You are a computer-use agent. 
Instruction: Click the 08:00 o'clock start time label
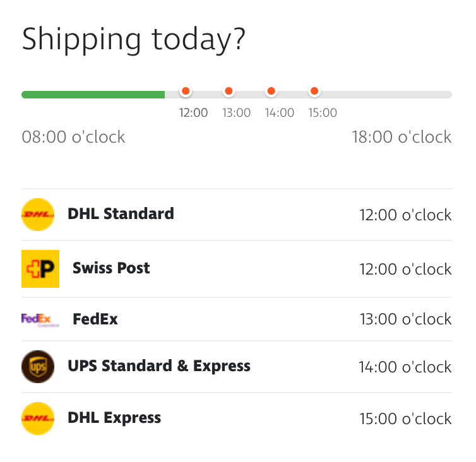pos(73,137)
